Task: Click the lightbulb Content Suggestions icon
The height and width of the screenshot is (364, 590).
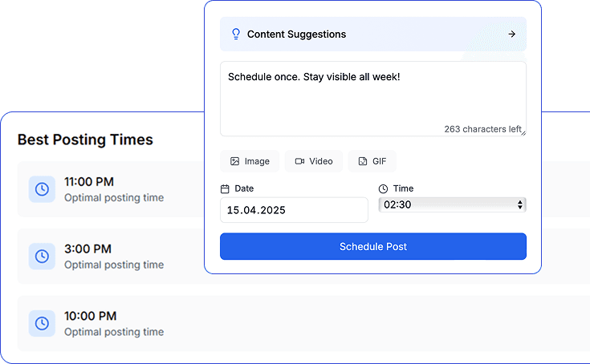Action: coord(236,34)
